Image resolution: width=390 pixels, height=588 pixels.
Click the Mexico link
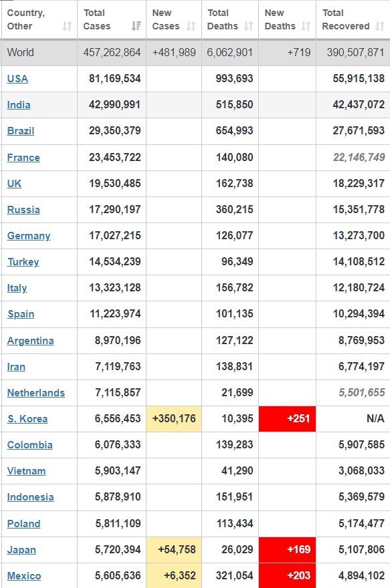click(x=24, y=576)
